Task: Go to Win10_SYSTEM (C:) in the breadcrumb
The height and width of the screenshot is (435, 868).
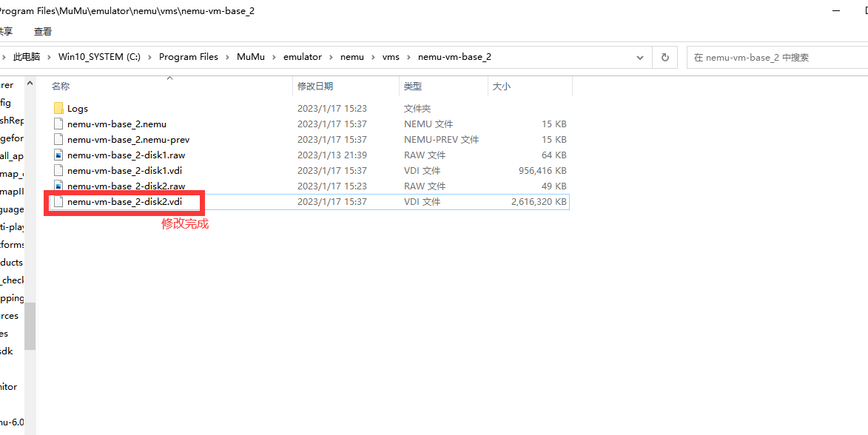Action: 99,57
